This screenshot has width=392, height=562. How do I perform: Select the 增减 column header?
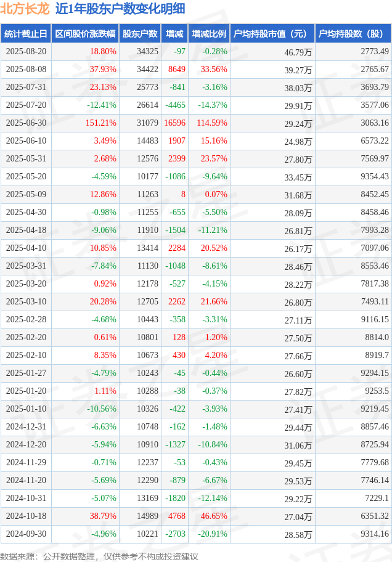pyautogui.click(x=174, y=34)
